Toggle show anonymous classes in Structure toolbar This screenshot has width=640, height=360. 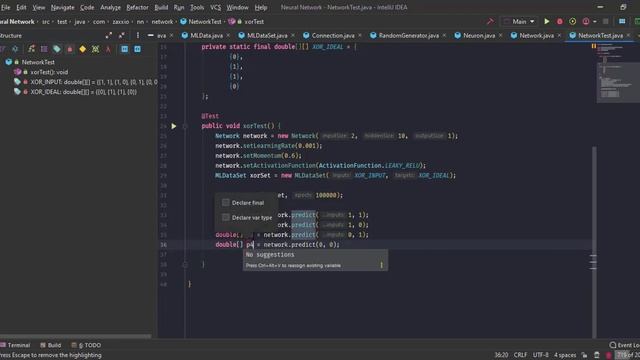[x=44, y=49]
